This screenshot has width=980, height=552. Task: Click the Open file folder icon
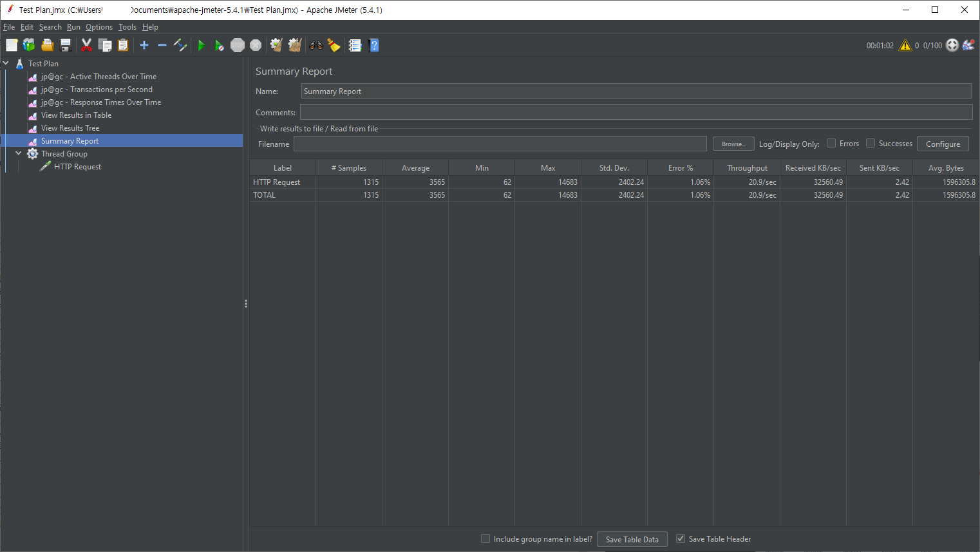pyautogui.click(x=47, y=45)
